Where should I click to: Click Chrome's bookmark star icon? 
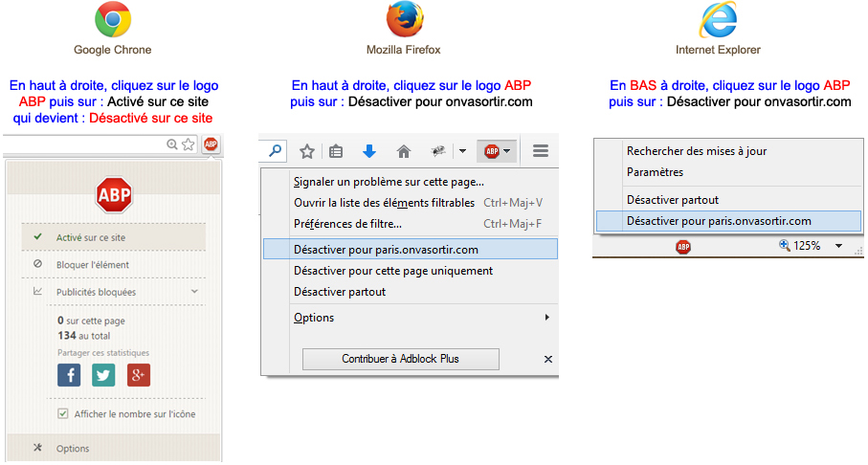(189, 144)
